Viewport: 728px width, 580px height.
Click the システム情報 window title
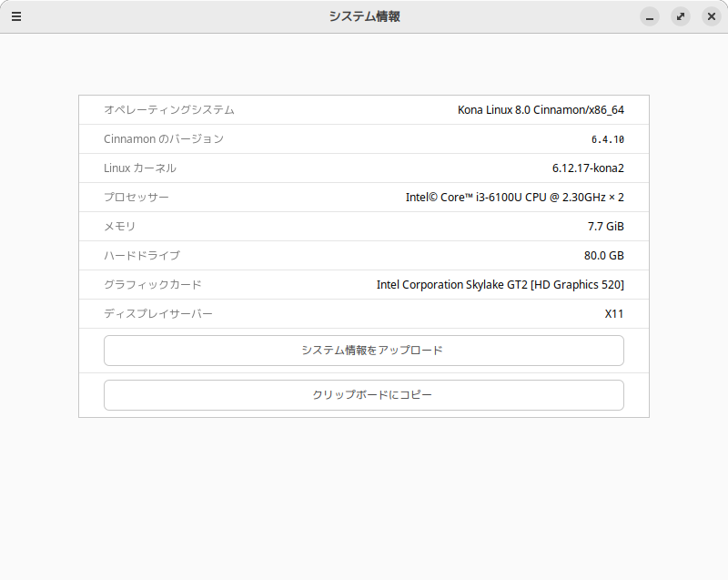pyautogui.click(x=365, y=16)
